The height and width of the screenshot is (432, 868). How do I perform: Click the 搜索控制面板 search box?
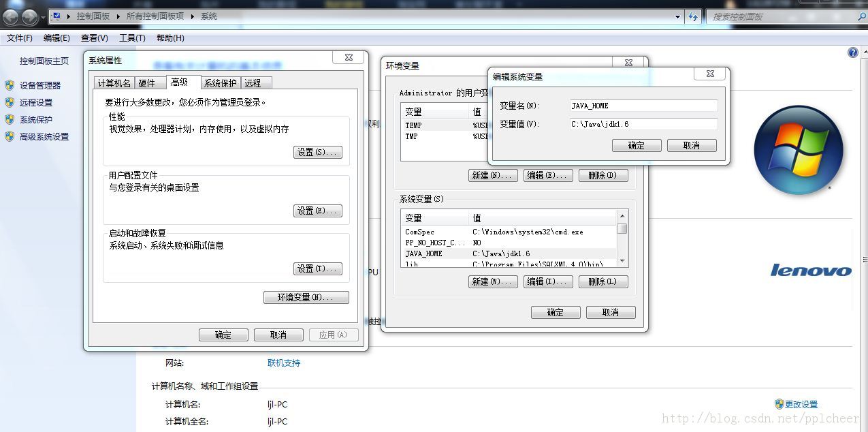784,16
